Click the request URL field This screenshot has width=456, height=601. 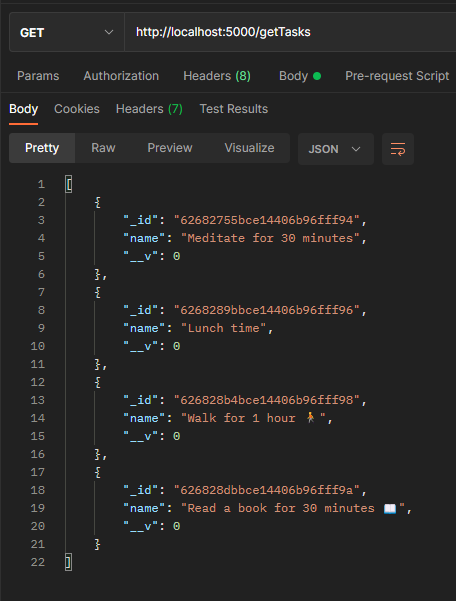pyautogui.click(x=290, y=32)
